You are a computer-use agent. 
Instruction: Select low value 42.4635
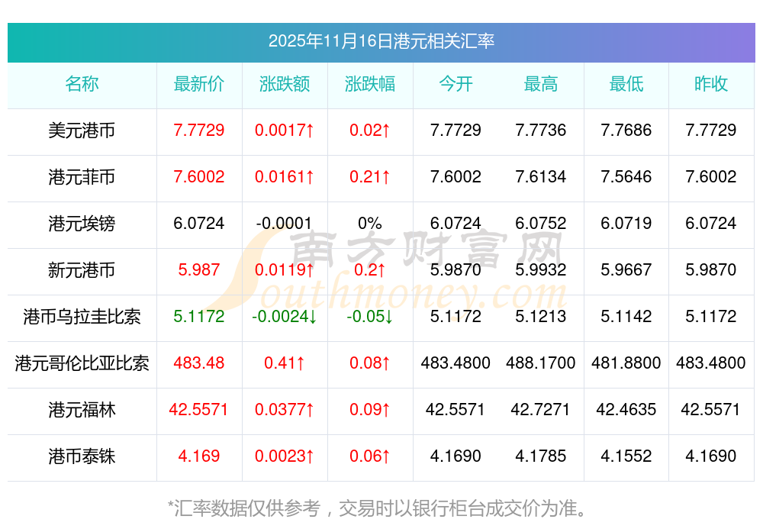[626, 409]
